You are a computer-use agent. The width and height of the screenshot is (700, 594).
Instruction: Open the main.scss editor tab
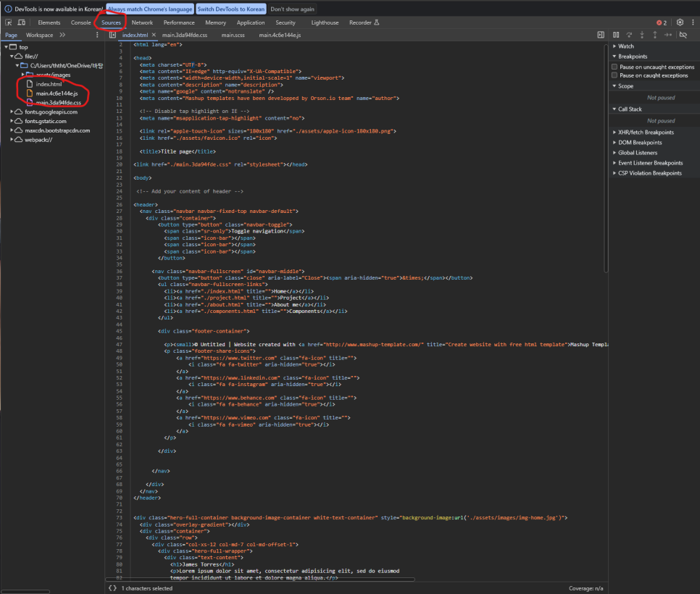[233, 35]
